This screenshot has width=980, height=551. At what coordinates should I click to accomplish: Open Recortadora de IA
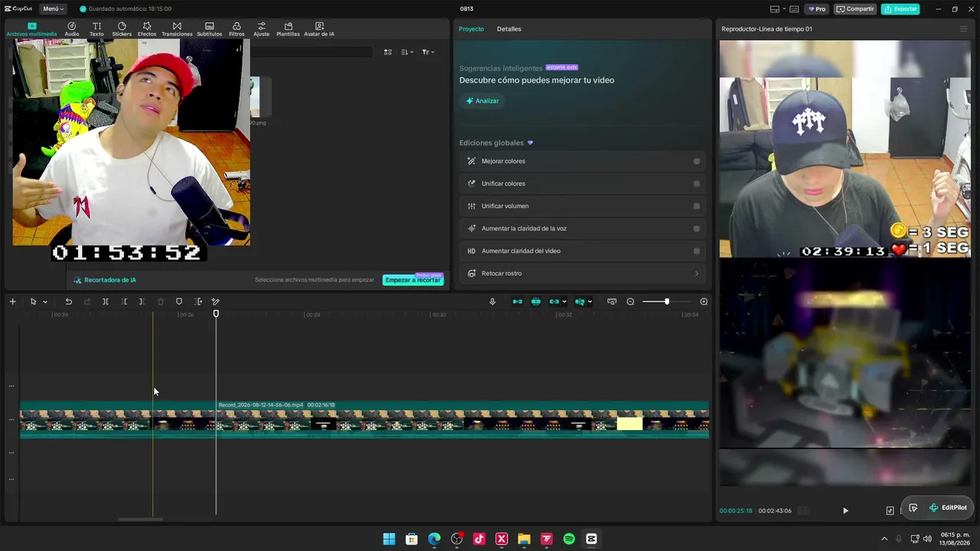click(x=105, y=280)
